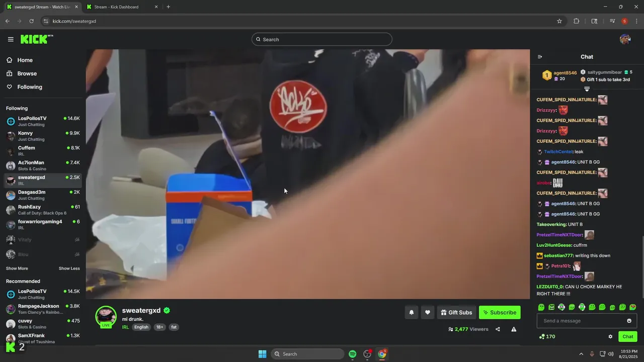
Task: Click the notification bell for sweatergxd
Action: pos(411,312)
